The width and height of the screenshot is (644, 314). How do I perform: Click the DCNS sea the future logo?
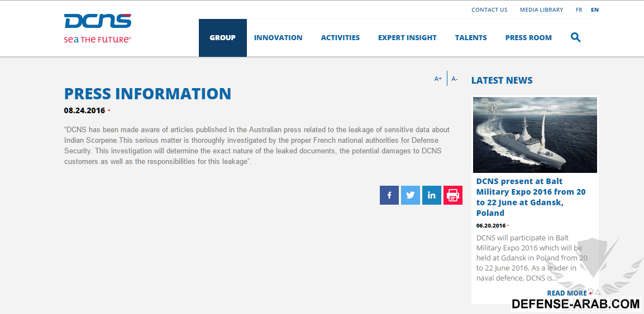tap(98, 28)
